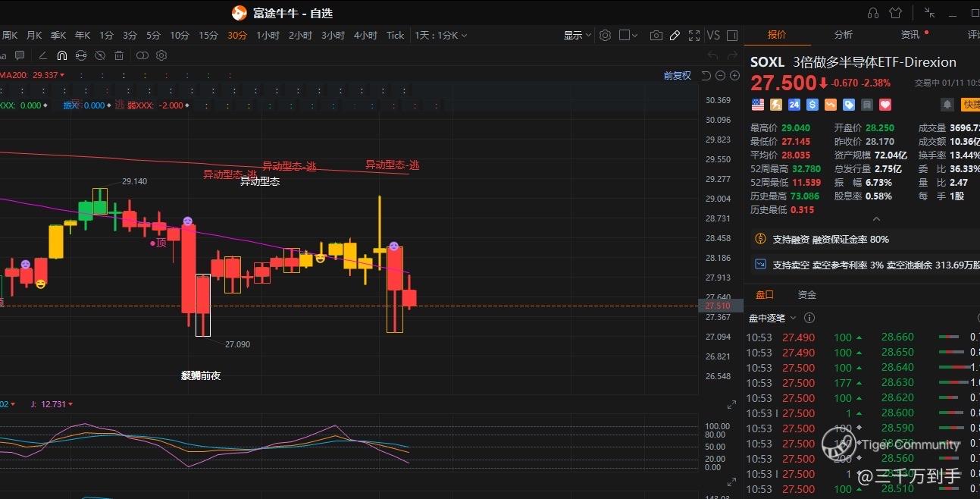Toggle the right sidebar panel layout icon

coord(732,35)
